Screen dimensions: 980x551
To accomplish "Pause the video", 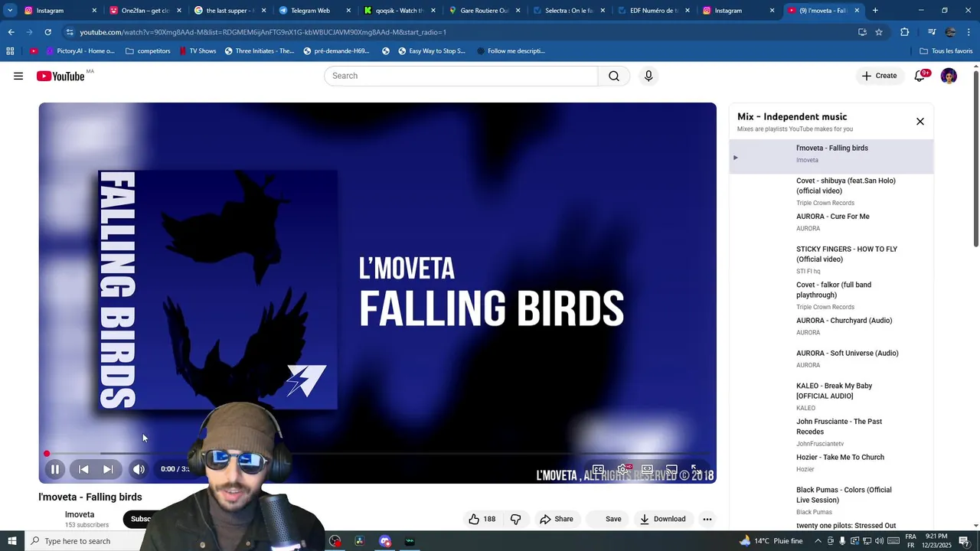I will 55,469.
